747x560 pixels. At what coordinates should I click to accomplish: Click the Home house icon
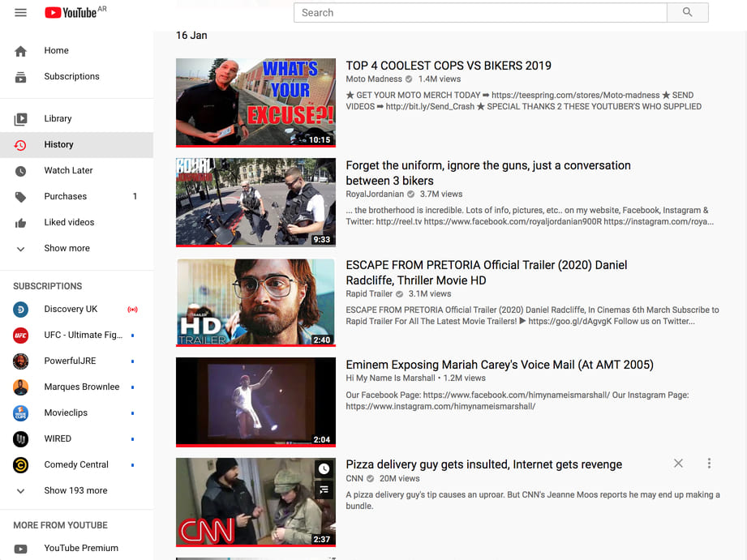coord(20,51)
